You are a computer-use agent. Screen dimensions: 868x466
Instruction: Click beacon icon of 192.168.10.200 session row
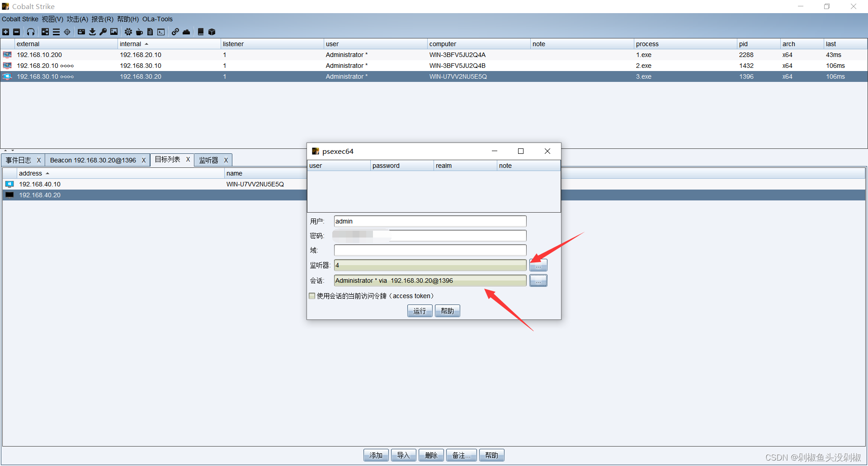(x=7, y=55)
